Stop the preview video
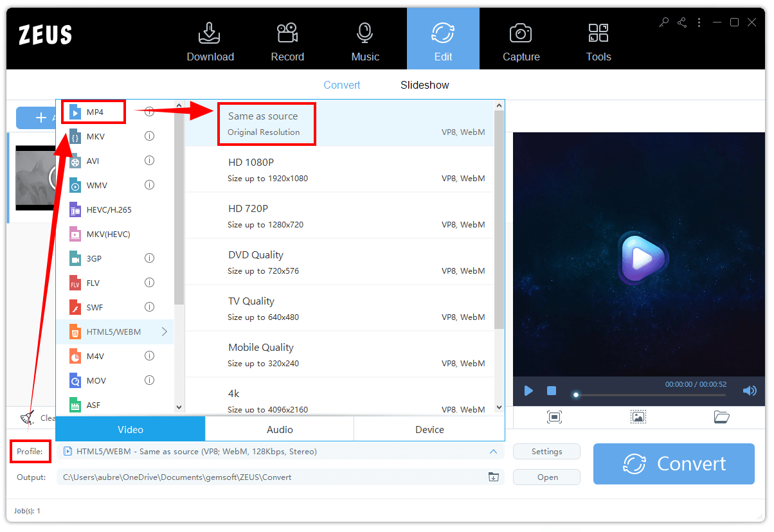774x532 pixels. tap(551, 391)
